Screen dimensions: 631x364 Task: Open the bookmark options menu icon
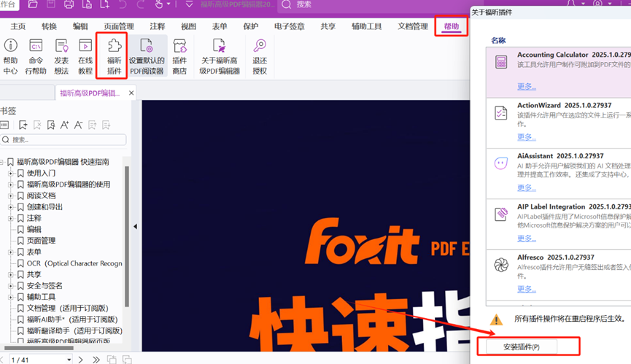4,125
